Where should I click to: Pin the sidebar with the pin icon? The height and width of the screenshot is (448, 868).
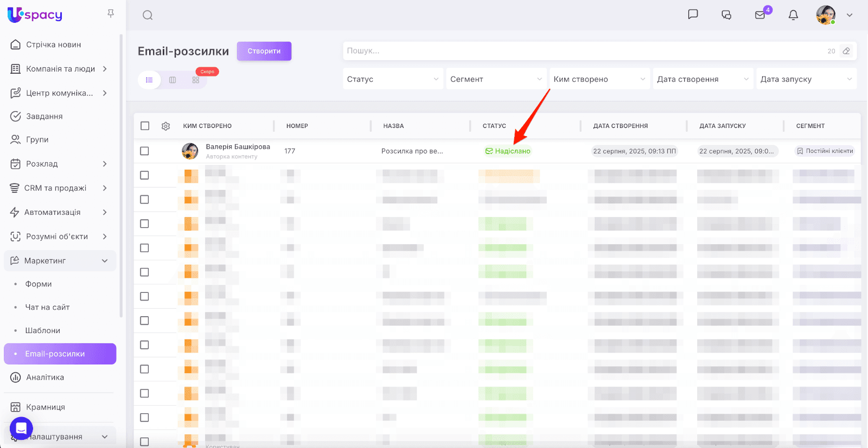[x=111, y=14]
